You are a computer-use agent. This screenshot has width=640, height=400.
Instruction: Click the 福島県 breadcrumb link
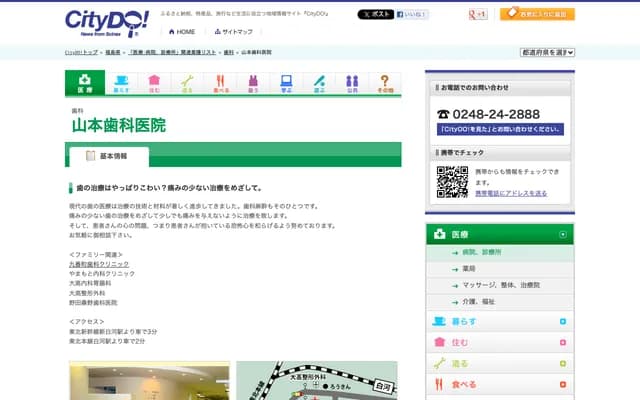[113, 52]
